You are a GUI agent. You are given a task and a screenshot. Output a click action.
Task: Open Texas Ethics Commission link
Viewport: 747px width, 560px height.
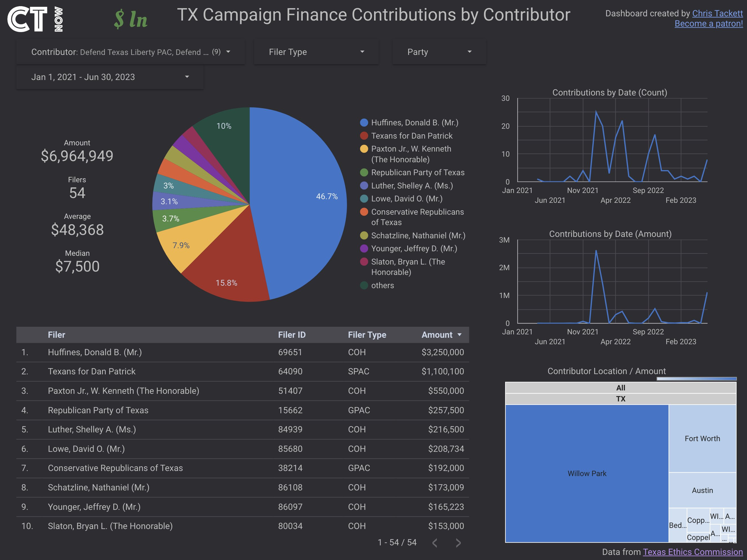[693, 552]
